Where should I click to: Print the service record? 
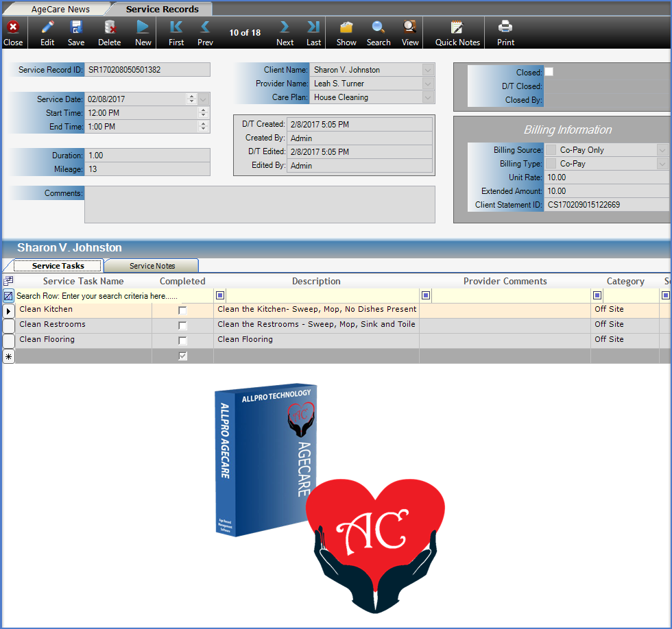(x=505, y=28)
